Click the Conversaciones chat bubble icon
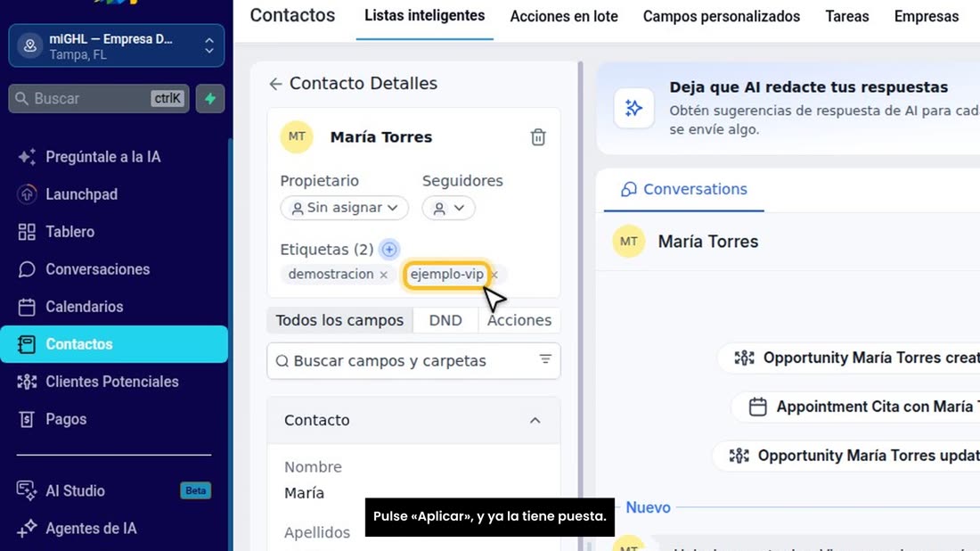The height and width of the screenshot is (551, 980). click(x=26, y=269)
